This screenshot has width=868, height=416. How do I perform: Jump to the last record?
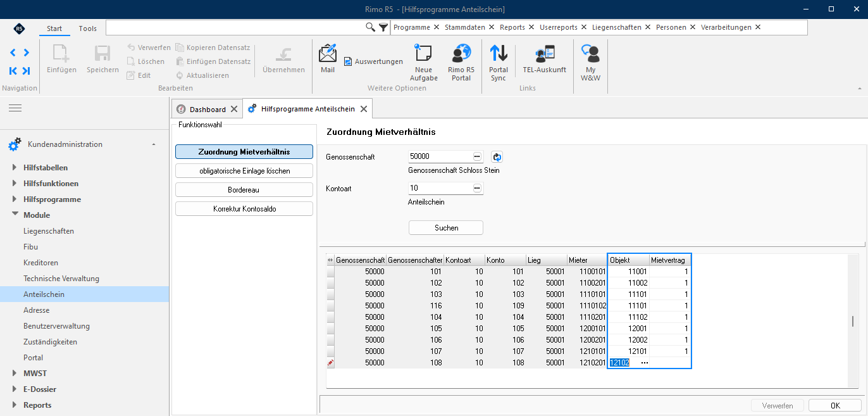(x=26, y=71)
